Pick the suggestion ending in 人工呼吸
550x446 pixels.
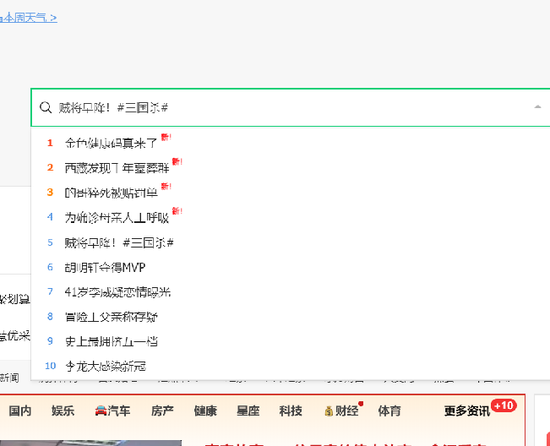click(x=117, y=217)
